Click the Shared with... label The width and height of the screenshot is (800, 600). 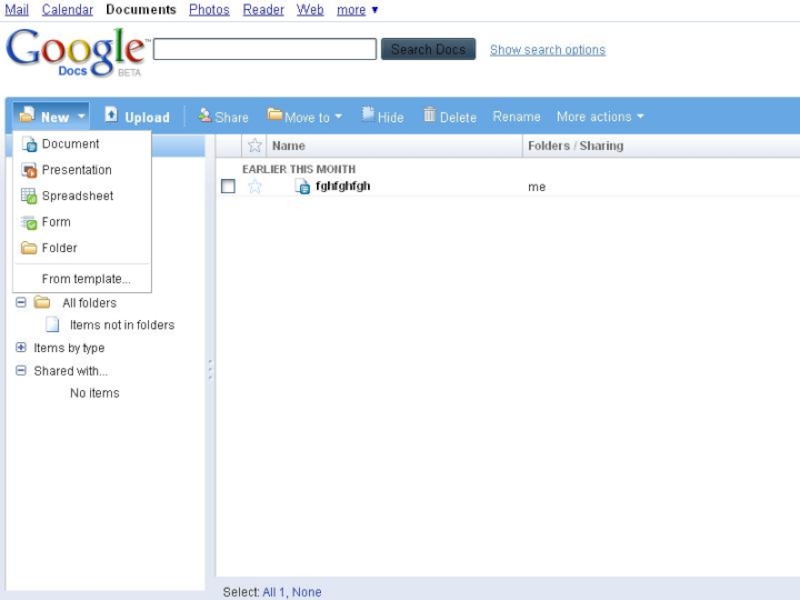click(x=71, y=371)
